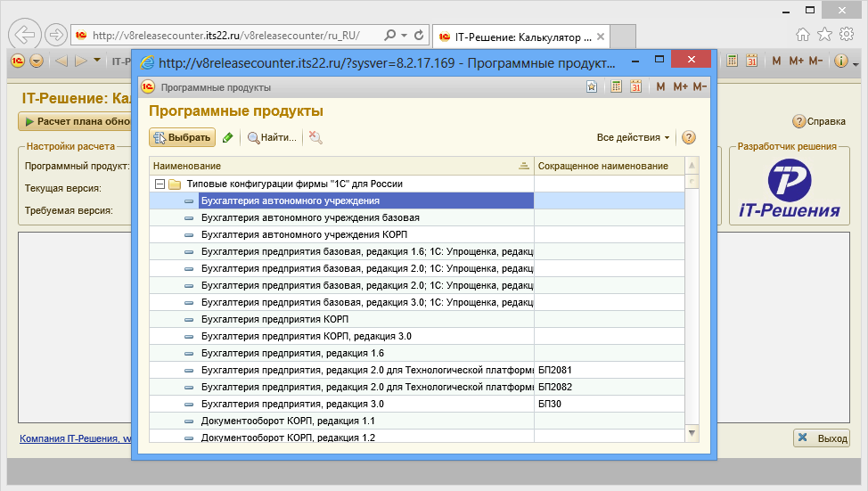Image resolution: width=868 pixels, height=491 pixels.
Task: Click the round help question mark in dialog
Action: pyautogui.click(x=689, y=137)
